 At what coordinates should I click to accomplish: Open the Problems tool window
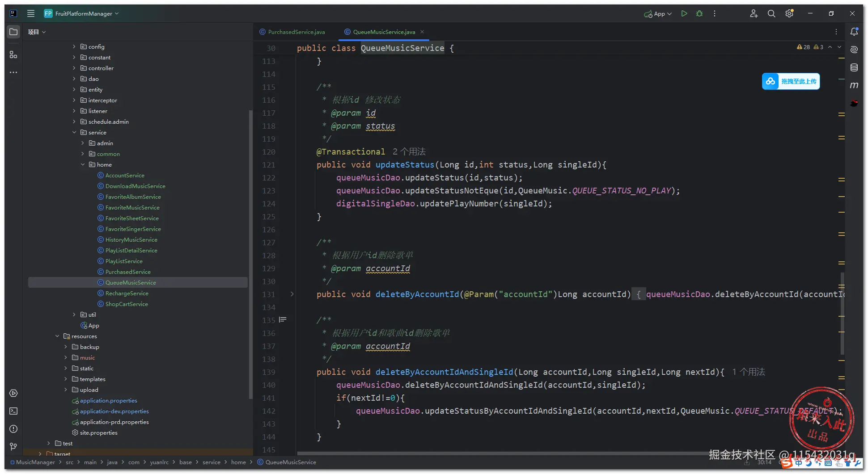point(13,429)
